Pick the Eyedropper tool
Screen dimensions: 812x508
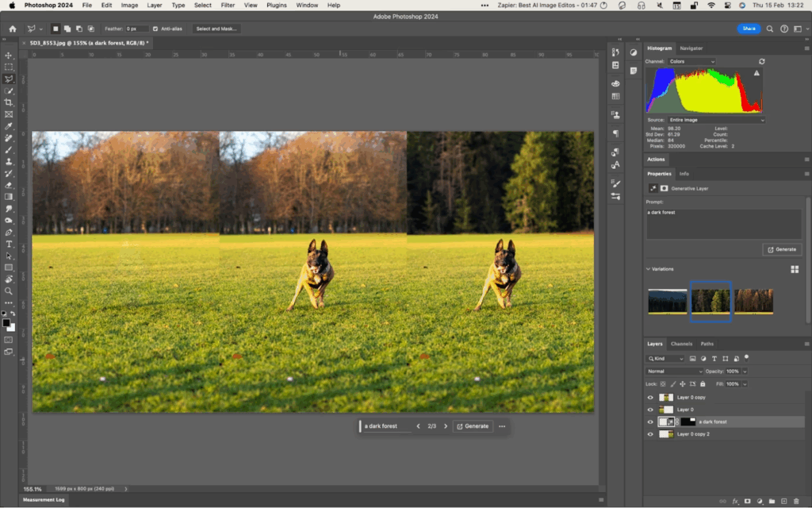coord(9,126)
